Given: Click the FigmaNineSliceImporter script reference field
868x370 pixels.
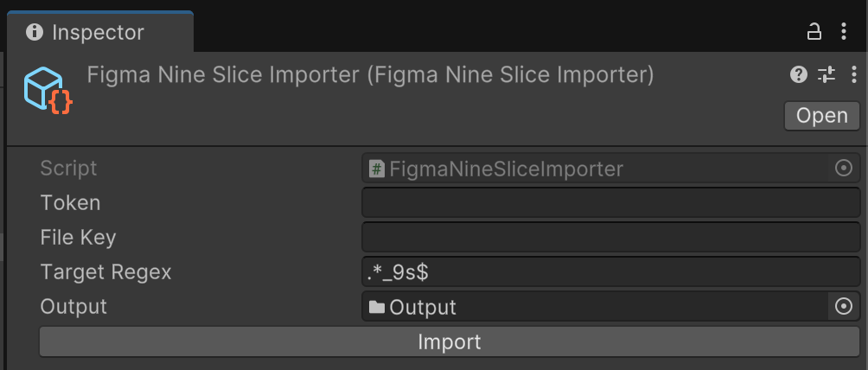Looking at the screenshot, I should click(597, 169).
